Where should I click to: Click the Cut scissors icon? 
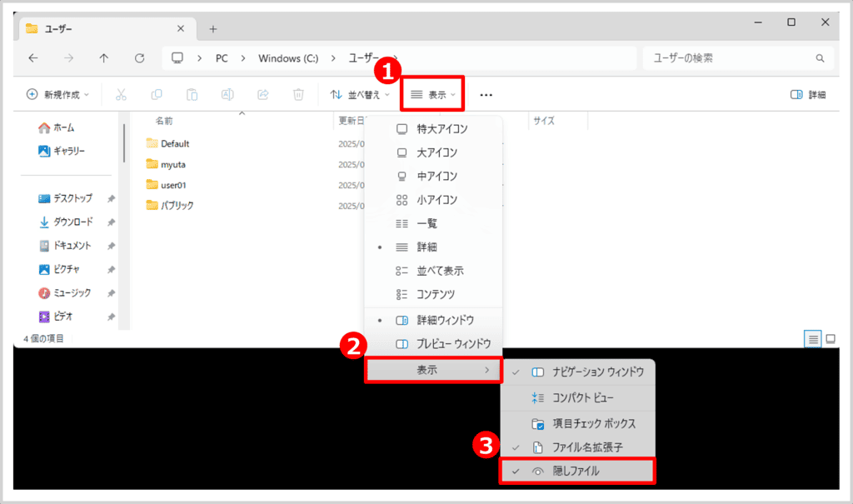[121, 95]
